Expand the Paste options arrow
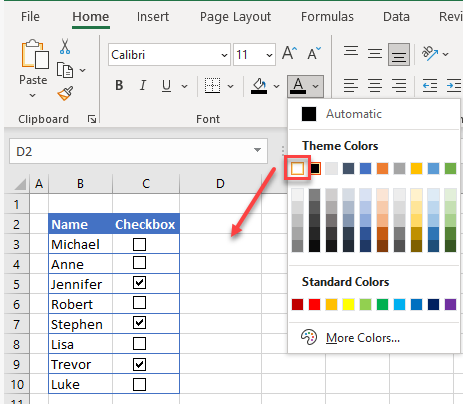This screenshot has width=463, height=404. tap(32, 95)
